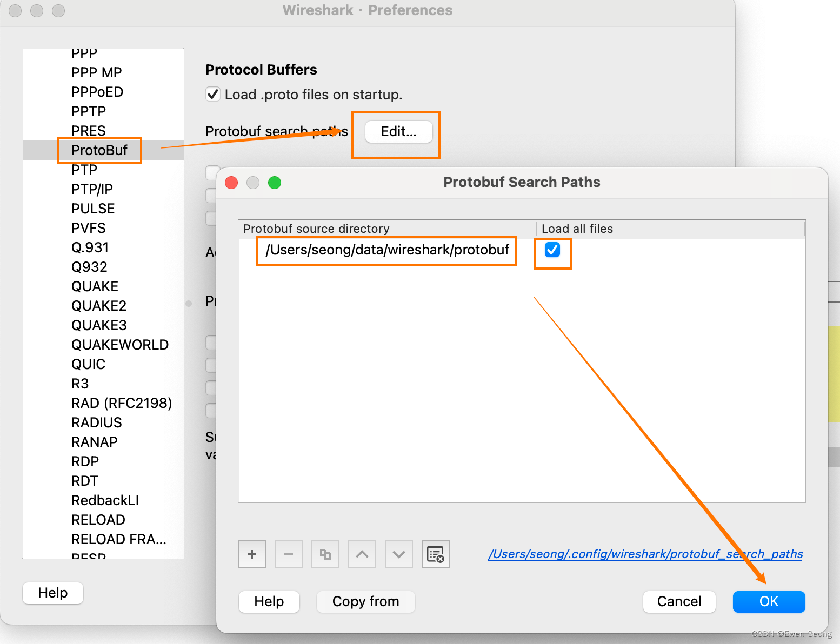The width and height of the screenshot is (840, 644).
Task: Copy the selected search path entry
Action: (325, 554)
